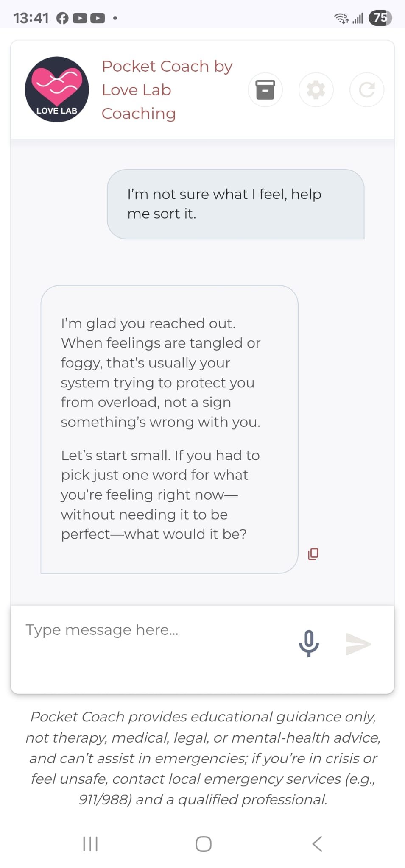Open settings gear icon in header
405x868 pixels.
[x=316, y=89]
